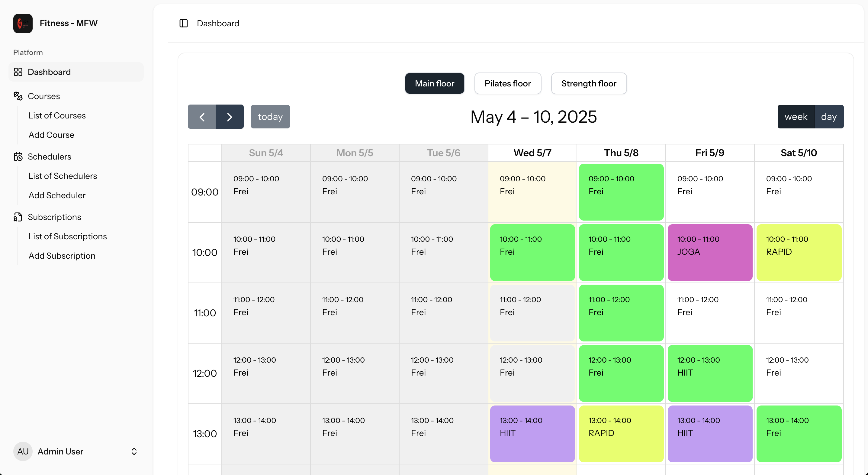This screenshot has height=475, width=868.
Task: Select Wednesday 09:00 Frei slot
Action: pos(532,192)
